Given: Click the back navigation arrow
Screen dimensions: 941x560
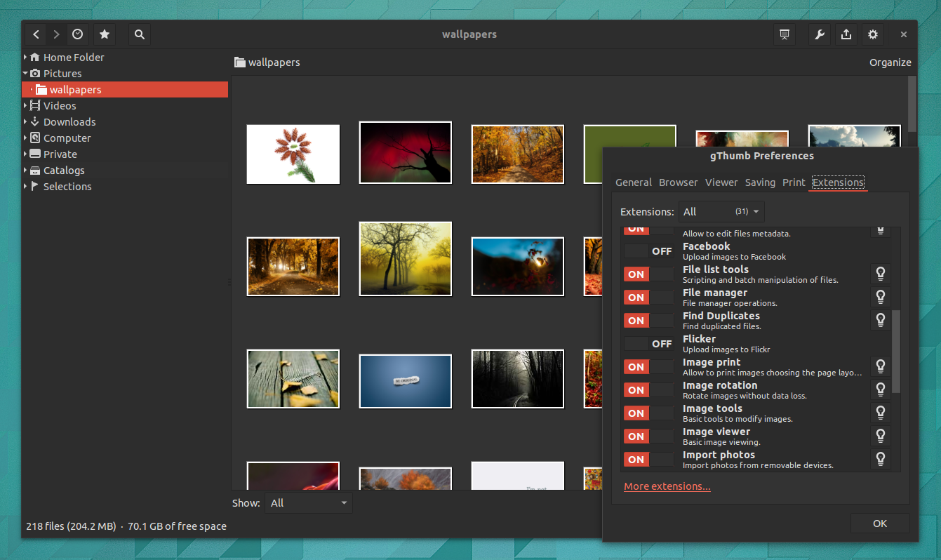Looking at the screenshot, I should click(x=36, y=34).
